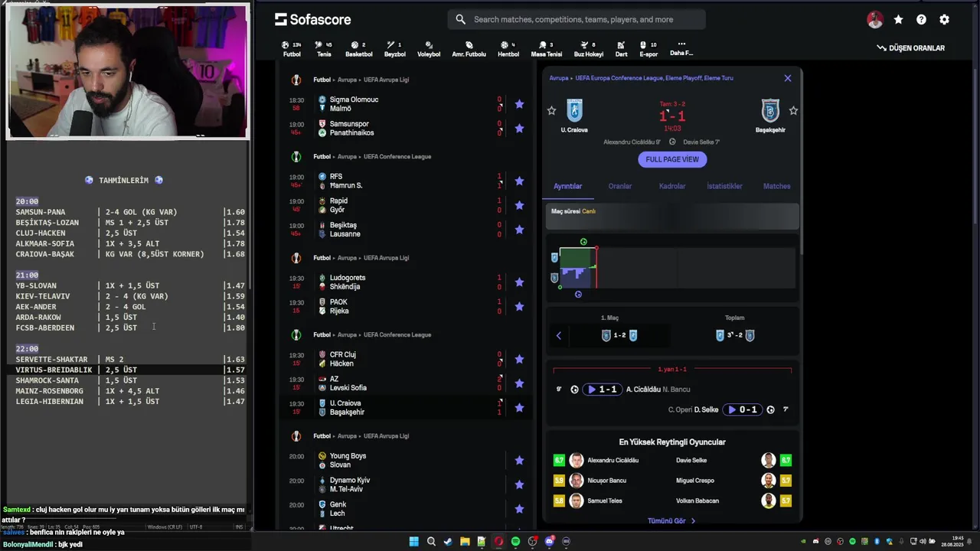Open Steam from the taskbar
This screenshot has height=551, width=980.
[448, 542]
